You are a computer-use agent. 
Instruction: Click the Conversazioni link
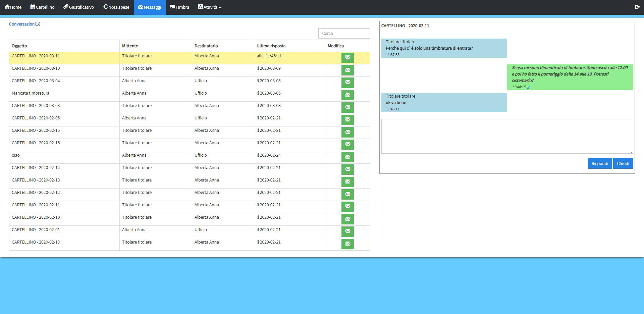click(22, 24)
